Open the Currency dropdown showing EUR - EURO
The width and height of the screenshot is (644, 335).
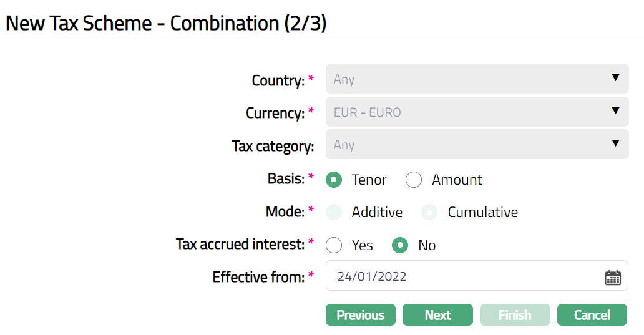[x=477, y=112]
